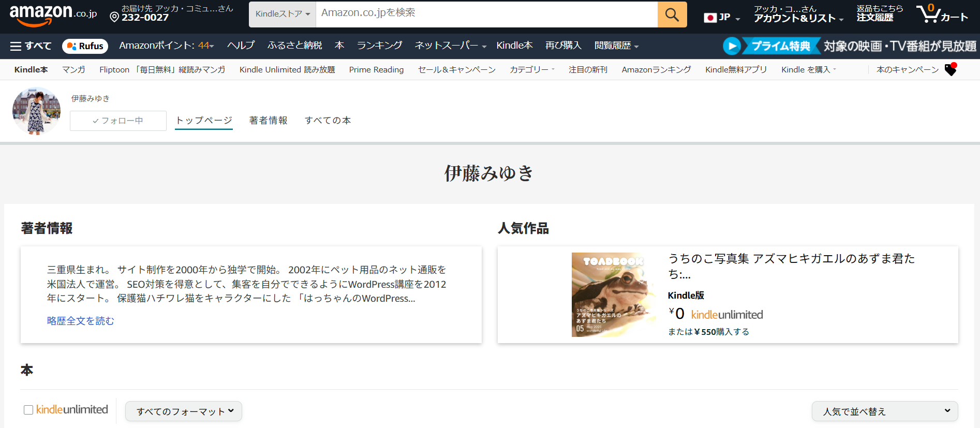Switch to the 著者情報 tab
This screenshot has height=428, width=980.
click(x=268, y=121)
